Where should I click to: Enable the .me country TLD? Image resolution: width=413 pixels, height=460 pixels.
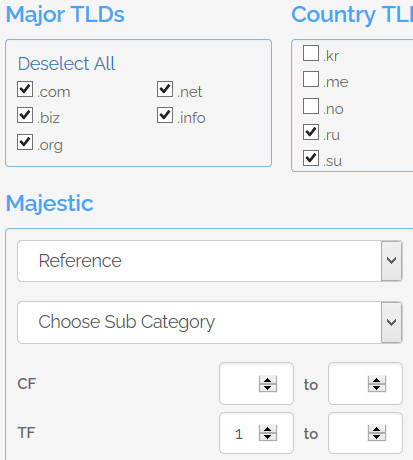pos(311,79)
